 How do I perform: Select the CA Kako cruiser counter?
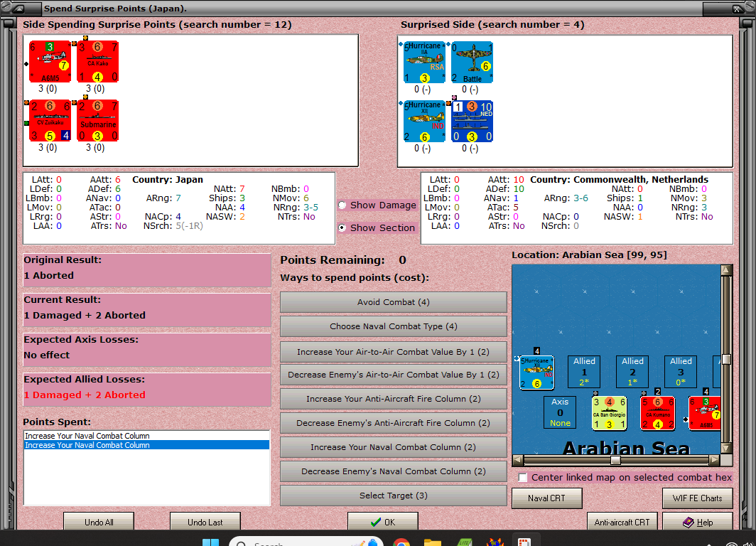pos(98,62)
